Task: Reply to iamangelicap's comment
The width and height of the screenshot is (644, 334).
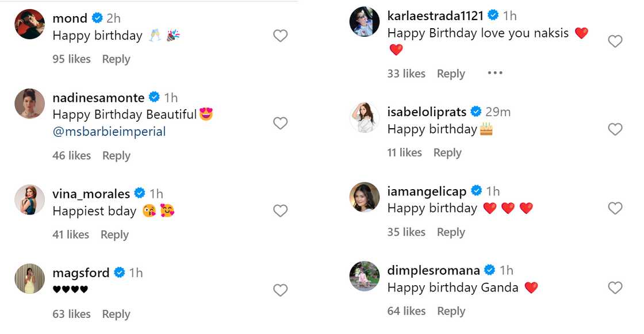Action: (451, 232)
